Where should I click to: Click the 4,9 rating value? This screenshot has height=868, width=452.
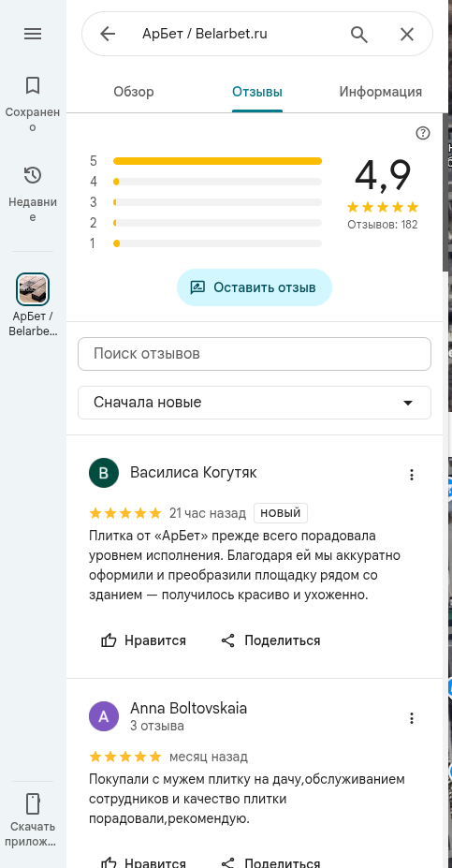click(383, 174)
